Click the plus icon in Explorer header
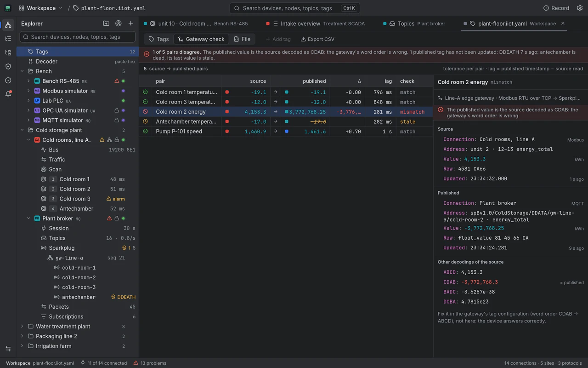 131,23
